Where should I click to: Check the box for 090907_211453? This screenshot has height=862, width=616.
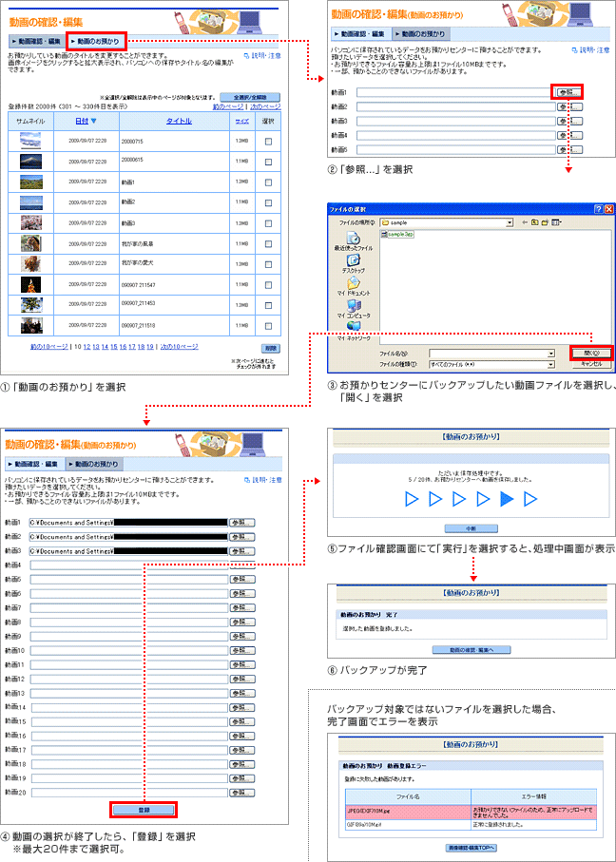(268, 305)
